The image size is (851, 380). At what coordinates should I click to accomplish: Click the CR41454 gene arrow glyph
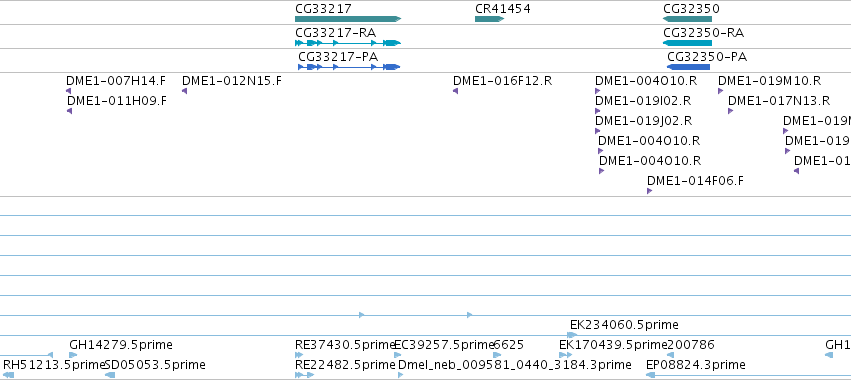[x=490, y=19]
